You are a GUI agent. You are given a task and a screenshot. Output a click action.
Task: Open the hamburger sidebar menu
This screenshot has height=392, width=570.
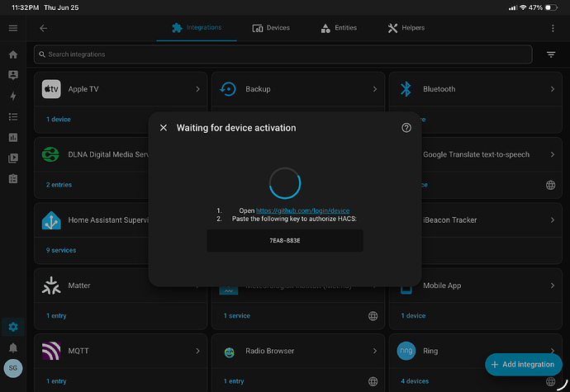[x=13, y=28]
